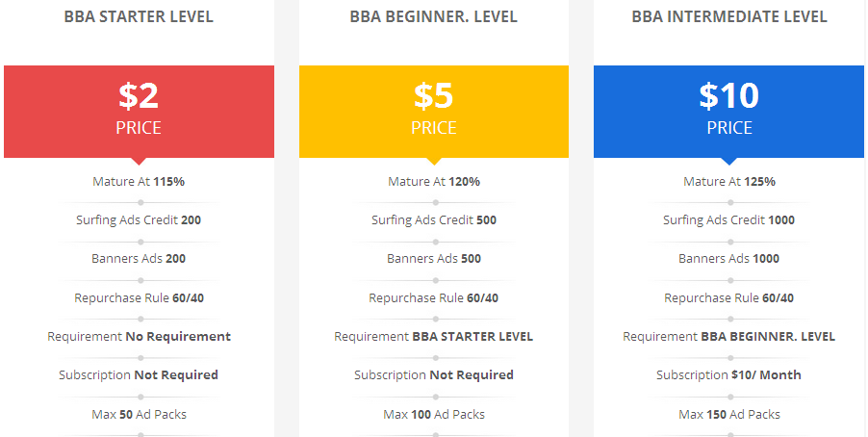
Task: Select the yellow $5 price banner
Action: click(x=434, y=110)
